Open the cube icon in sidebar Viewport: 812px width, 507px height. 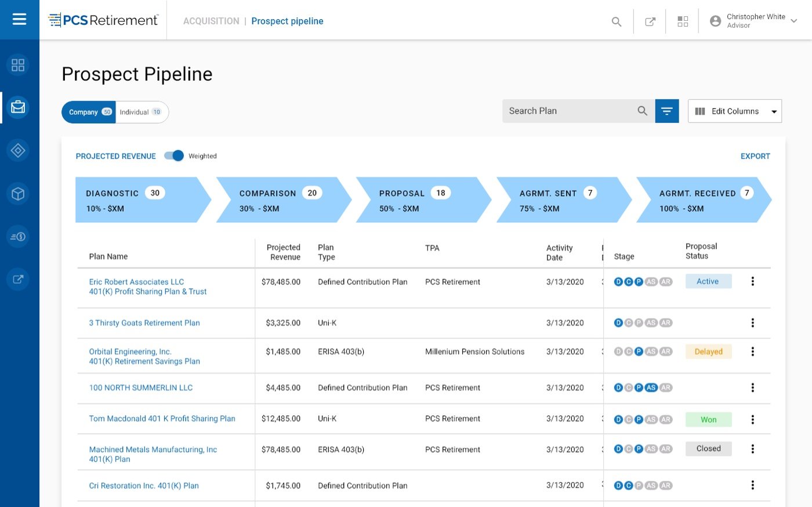click(x=18, y=194)
